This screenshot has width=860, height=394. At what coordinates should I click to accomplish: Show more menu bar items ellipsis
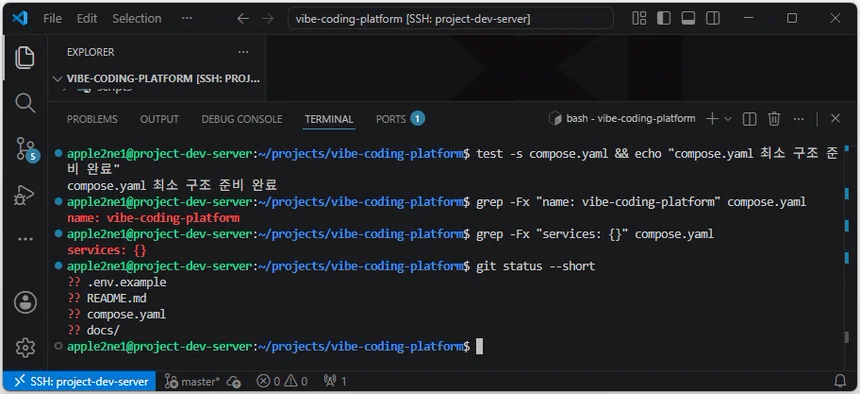[x=187, y=19]
